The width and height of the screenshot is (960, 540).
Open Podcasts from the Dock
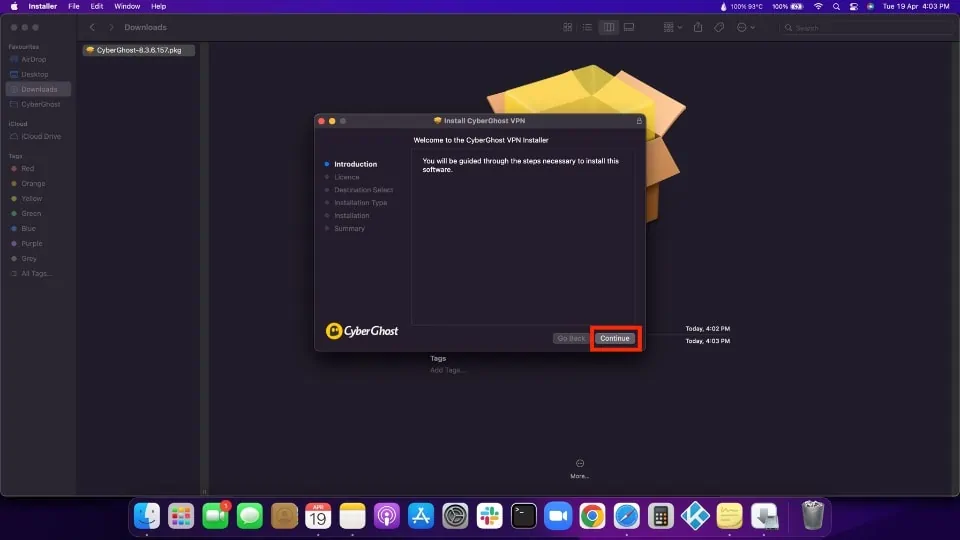387,516
